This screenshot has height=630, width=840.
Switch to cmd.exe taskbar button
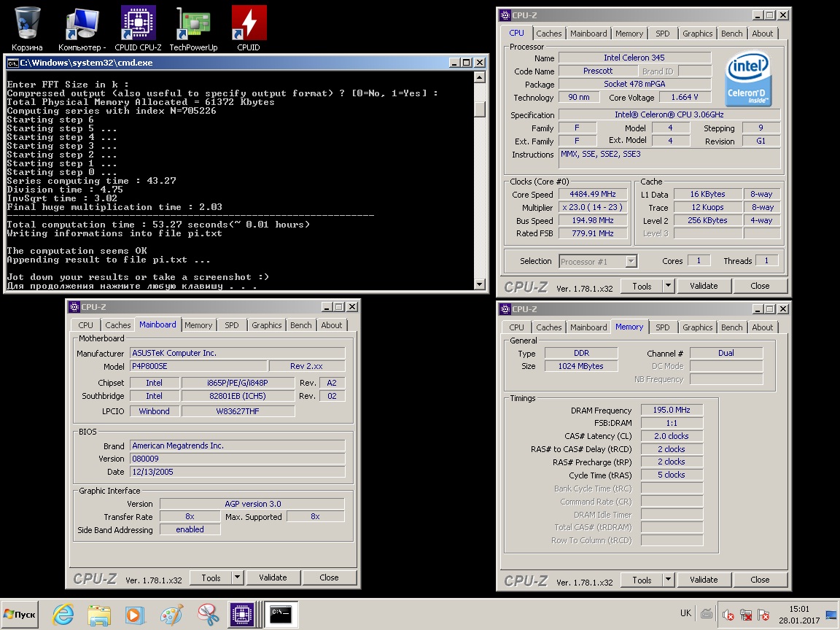(281, 615)
